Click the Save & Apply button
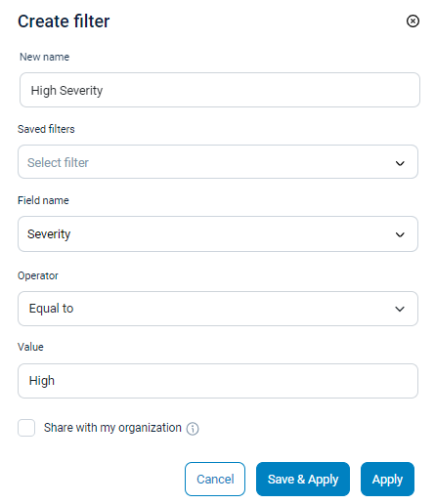This screenshot has width=435, height=504. click(x=303, y=479)
